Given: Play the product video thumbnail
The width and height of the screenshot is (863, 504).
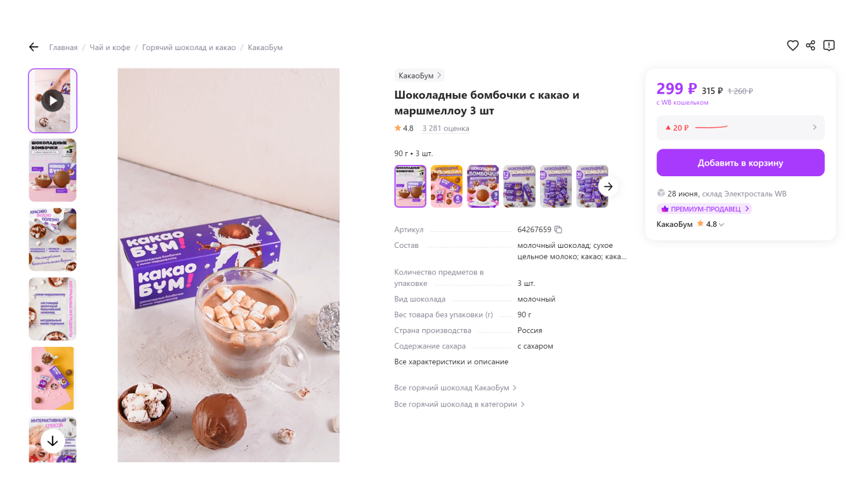Looking at the screenshot, I should (x=52, y=100).
